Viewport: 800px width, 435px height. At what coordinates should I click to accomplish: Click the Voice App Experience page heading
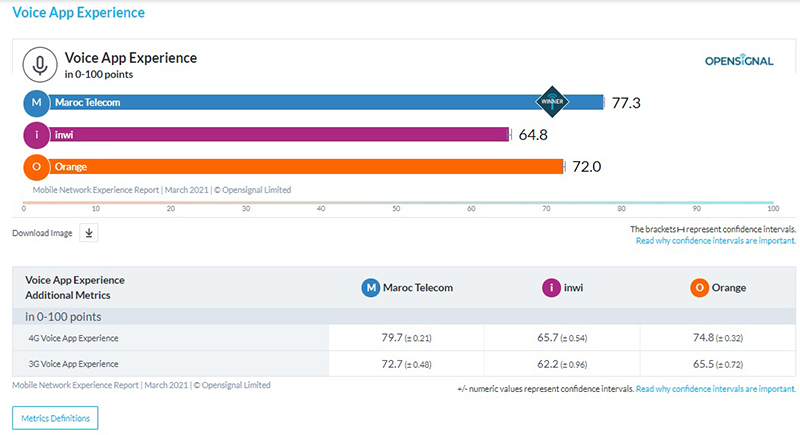[x=78, y=13]
